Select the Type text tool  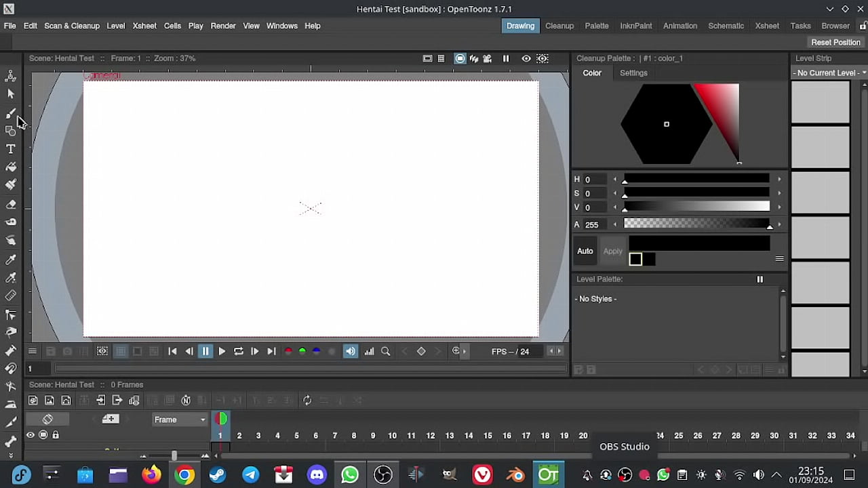11,149
